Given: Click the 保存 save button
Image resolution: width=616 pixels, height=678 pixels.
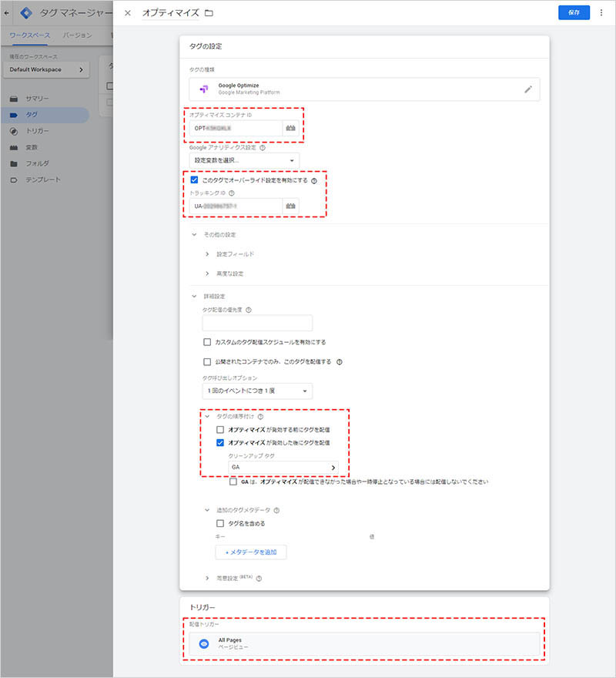Looking at the screenshot, I should pyautogui.click(x=574, y=13).
